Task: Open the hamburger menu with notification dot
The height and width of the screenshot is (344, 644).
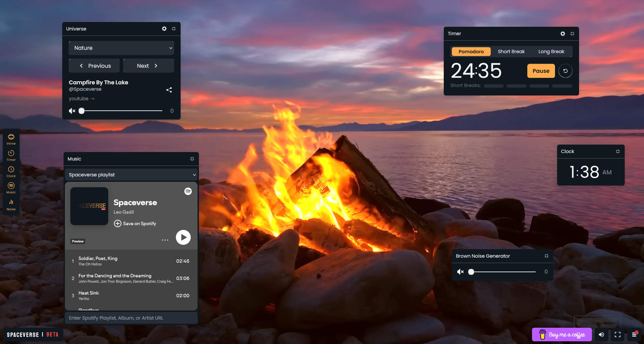Action: 634,335
